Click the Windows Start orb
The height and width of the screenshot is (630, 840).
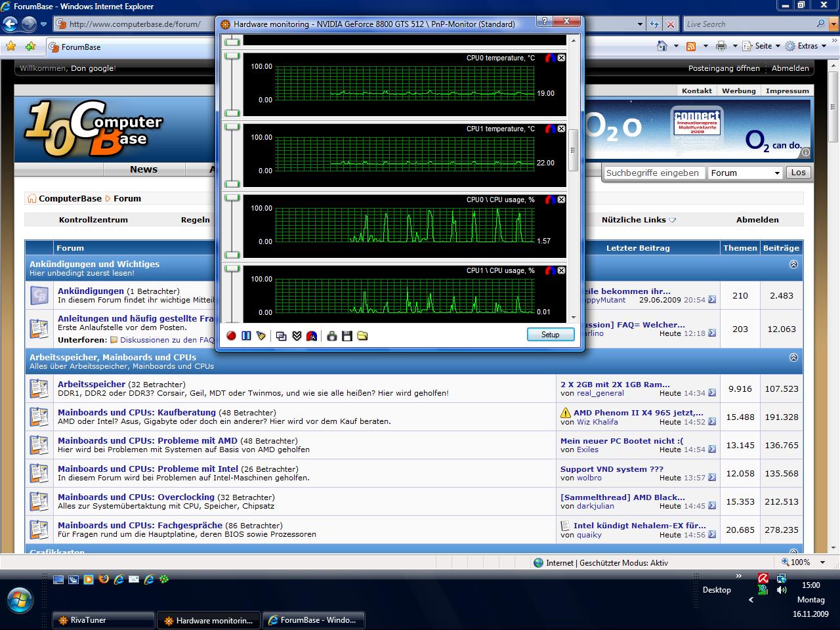[x=20, y=600]
